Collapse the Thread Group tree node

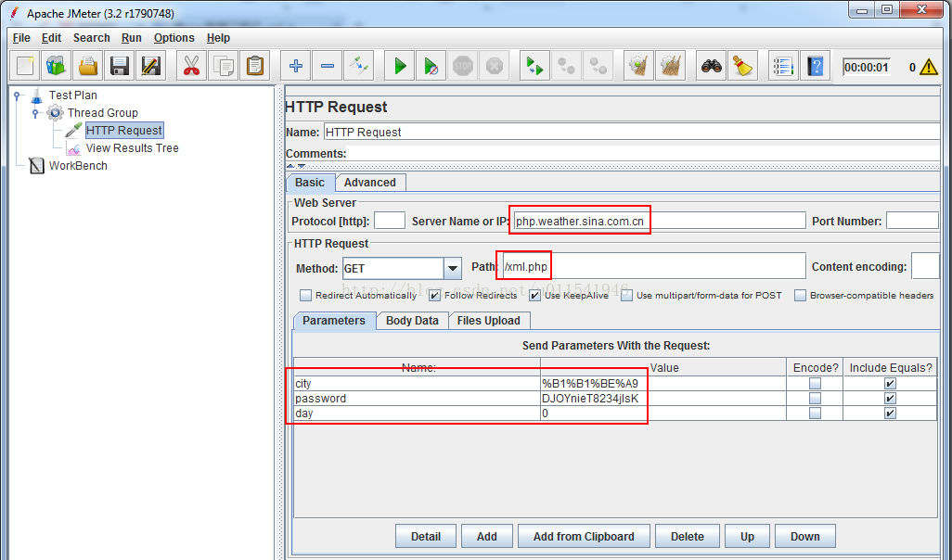(36, 113)
